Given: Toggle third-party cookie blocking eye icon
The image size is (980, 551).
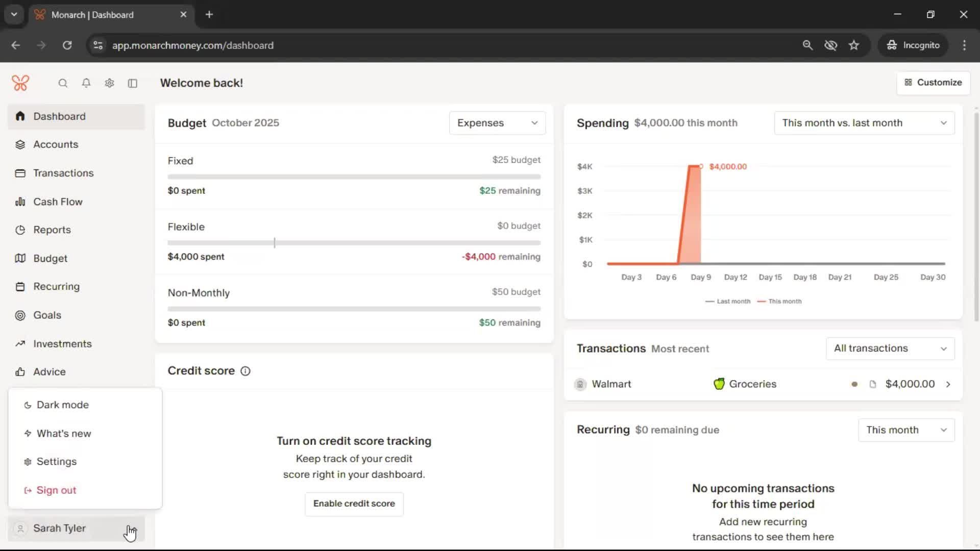Looking at the screenshot, I should (x=830, y=45).
